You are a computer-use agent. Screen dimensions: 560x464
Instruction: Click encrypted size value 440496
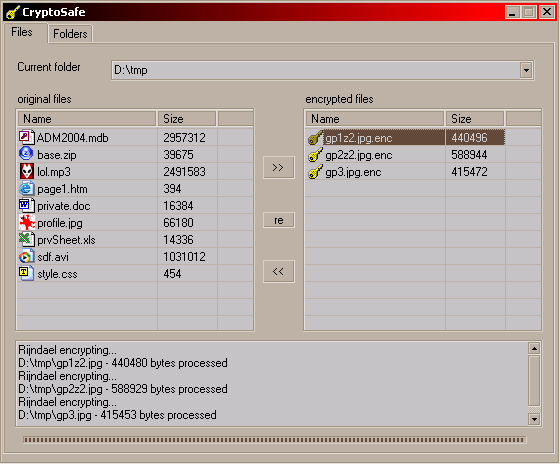coord(469,138)
